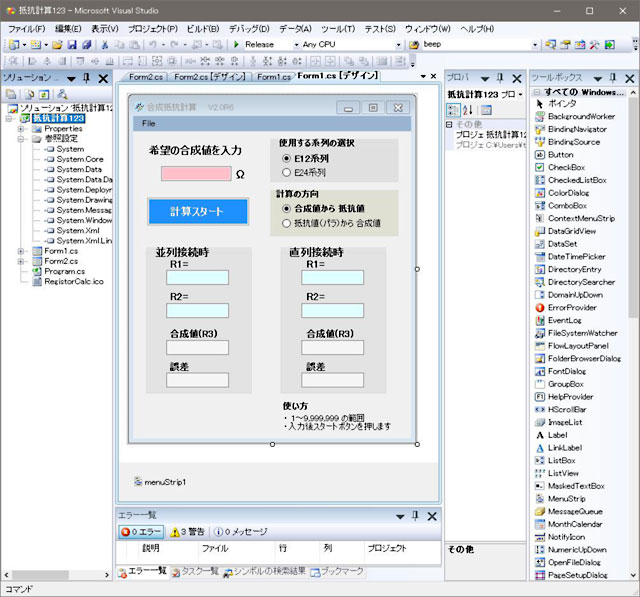Show categorized properties icon
The width and height of the screenshot is (640, 597).
[x=453, y=110]
